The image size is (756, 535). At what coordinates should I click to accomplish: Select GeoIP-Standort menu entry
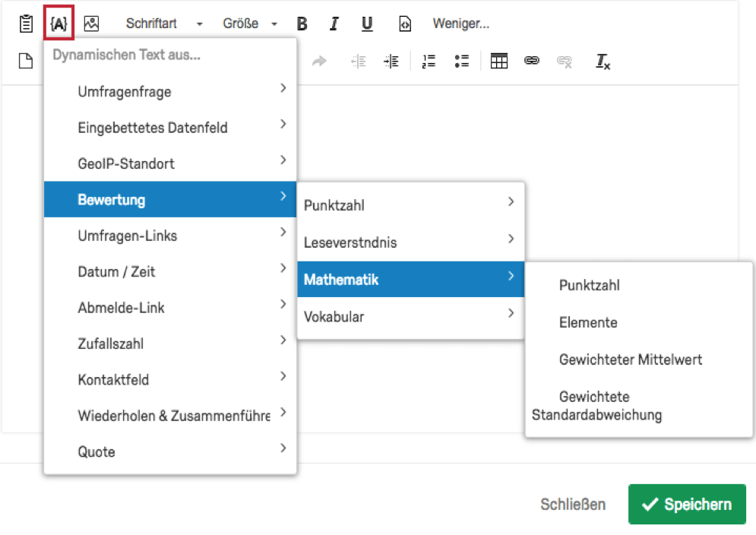[x=170, y=163]
